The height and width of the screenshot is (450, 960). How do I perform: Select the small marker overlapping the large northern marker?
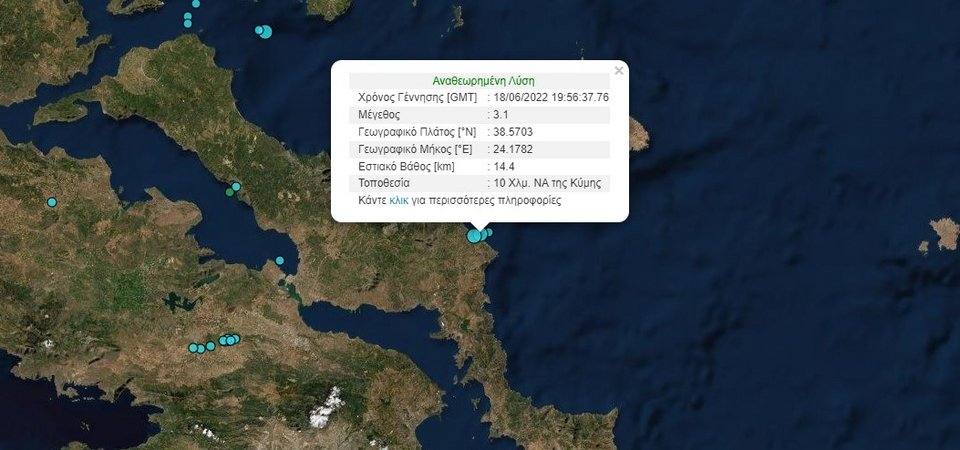[259, 29]
